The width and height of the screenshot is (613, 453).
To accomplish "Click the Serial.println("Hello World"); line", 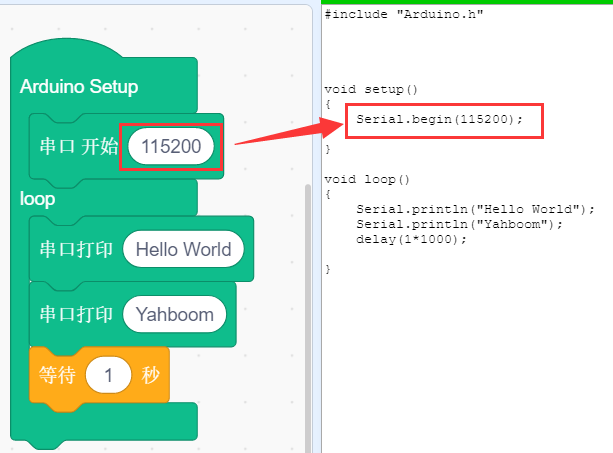I will coord(475,209).
